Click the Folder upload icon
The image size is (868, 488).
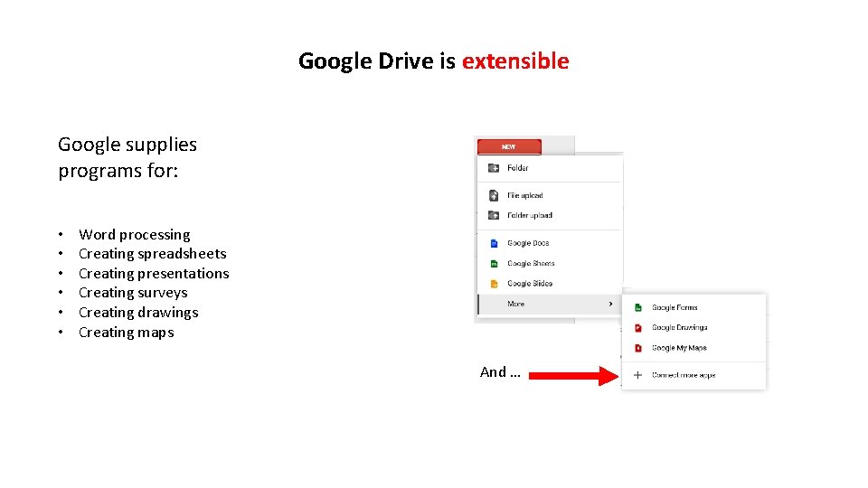click(494, 215)
